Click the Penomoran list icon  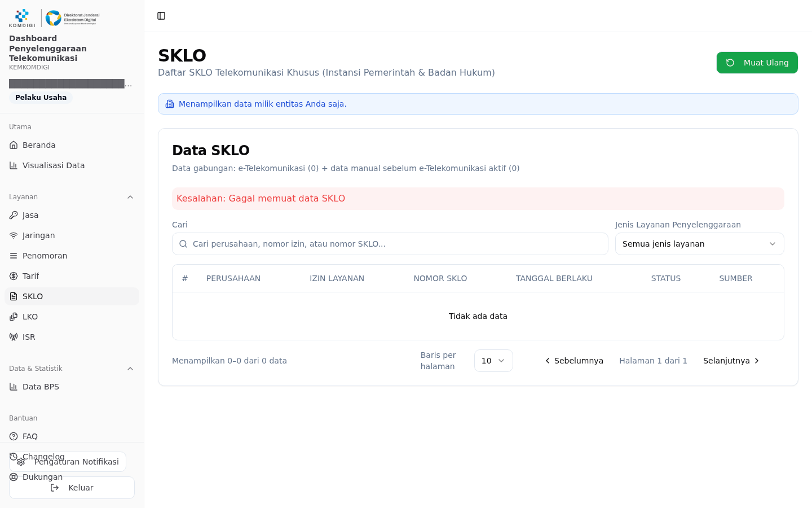[14, 256]
